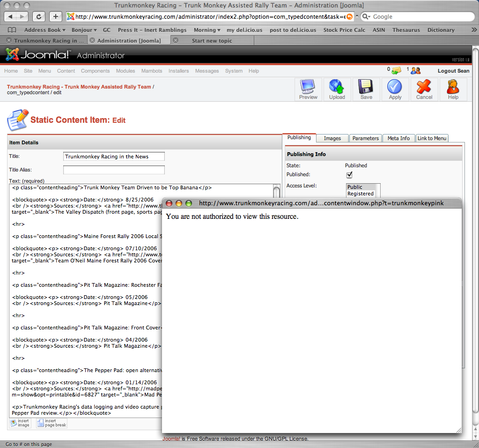Open Help from the toolbar lifebuoy icon
Viewport: 479px width, 448px height.
(x=453, y=89)
